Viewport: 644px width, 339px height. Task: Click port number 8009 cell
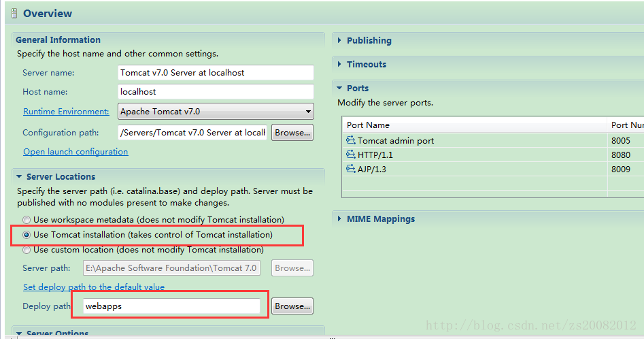coord(621,169)
